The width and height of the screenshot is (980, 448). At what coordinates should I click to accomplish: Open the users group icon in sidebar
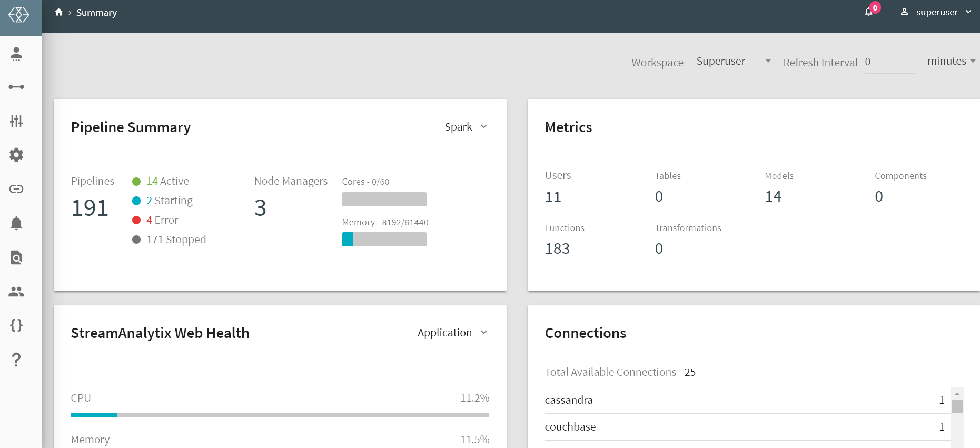point(16,292)
